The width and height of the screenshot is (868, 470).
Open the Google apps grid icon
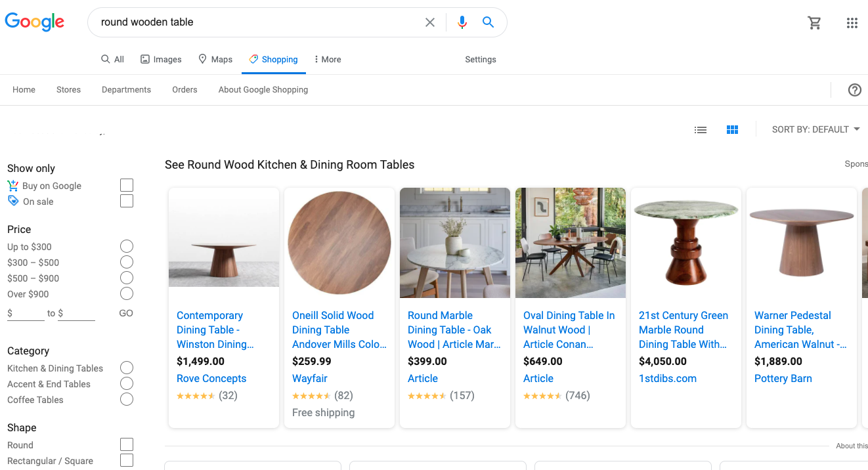852,23
